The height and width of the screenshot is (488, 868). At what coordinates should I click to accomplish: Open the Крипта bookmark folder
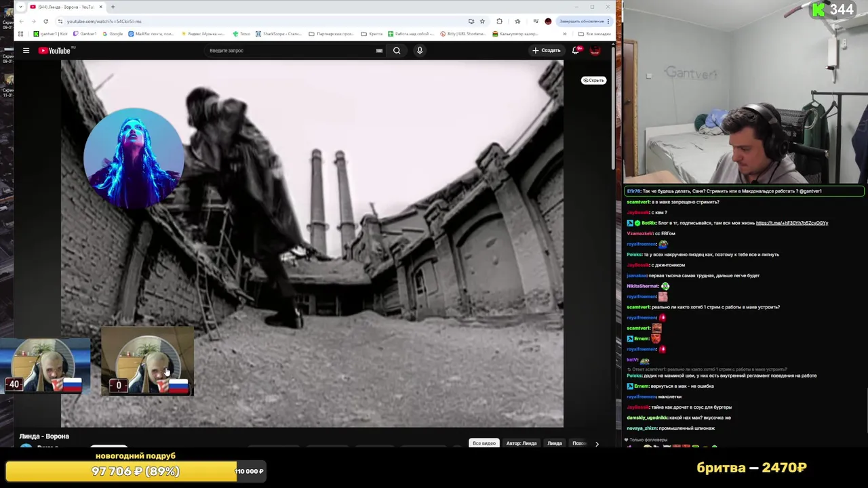[x=372, y=34]
